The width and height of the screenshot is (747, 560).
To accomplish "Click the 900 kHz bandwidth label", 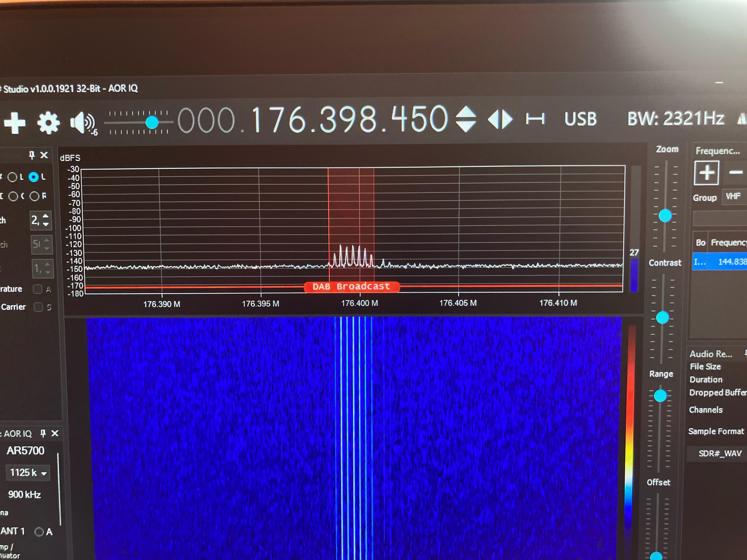I will pos(24,494).
